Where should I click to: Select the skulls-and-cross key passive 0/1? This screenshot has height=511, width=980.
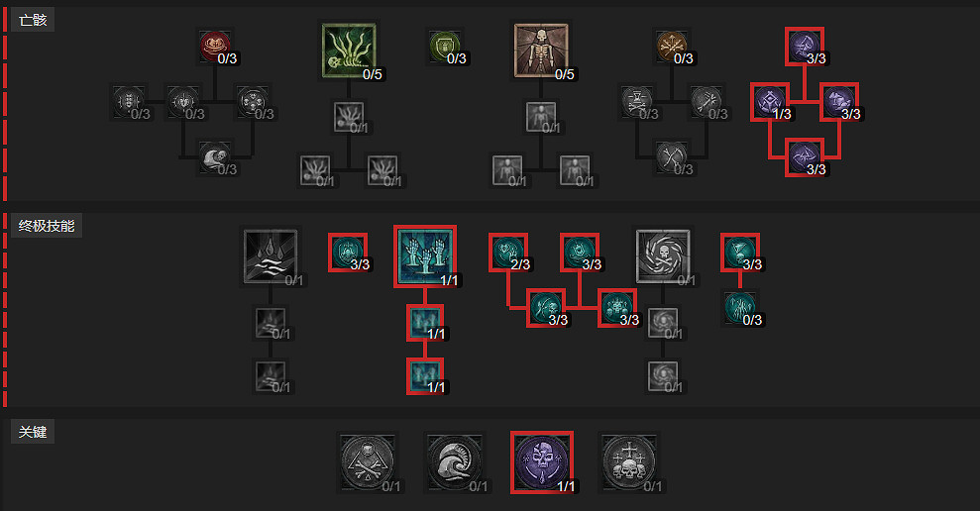pyautogui.click(x=629, y=462)
